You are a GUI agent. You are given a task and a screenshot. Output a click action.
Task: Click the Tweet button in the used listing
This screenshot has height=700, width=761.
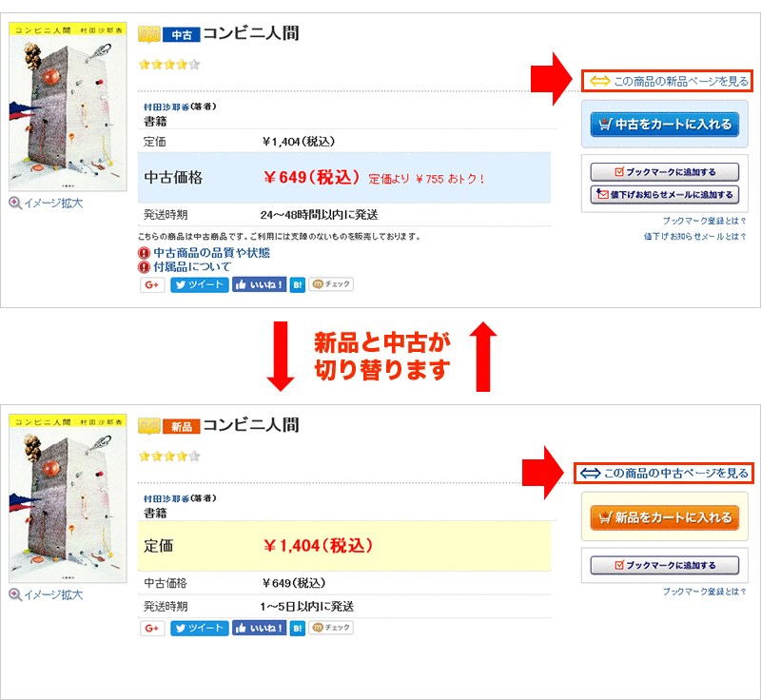pyautogui.click(x=200, y=284)
